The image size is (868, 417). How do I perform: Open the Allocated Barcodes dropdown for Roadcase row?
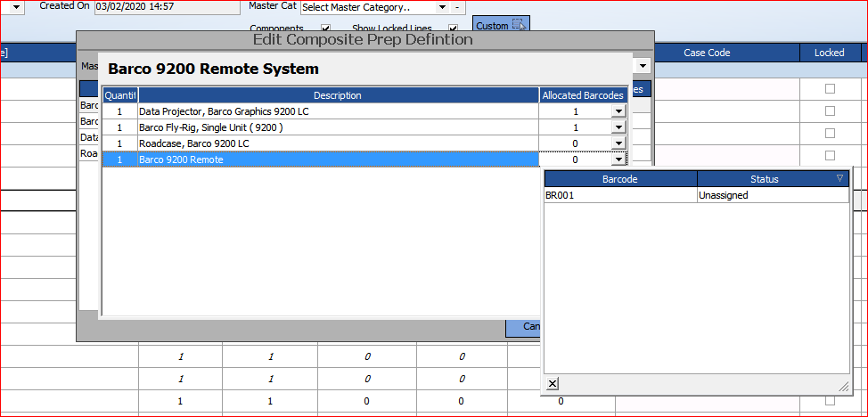[x=618, y=143]
